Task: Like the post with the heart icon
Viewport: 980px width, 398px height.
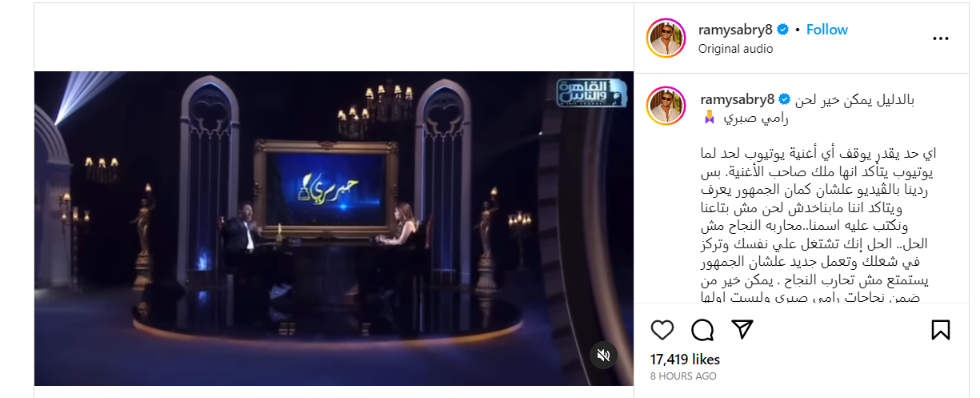Action: tap(662, 330)
